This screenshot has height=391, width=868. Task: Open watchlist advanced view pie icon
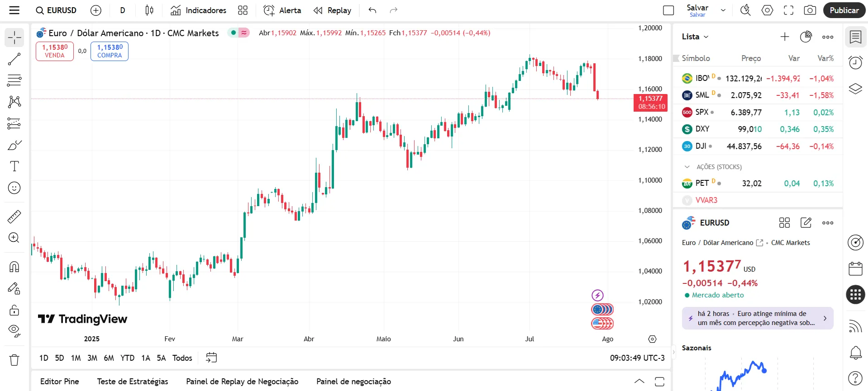806,37
